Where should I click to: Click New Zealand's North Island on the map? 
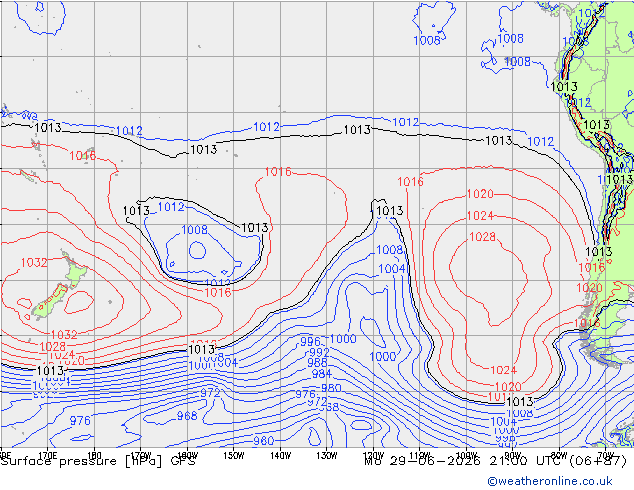click(75, 272)
